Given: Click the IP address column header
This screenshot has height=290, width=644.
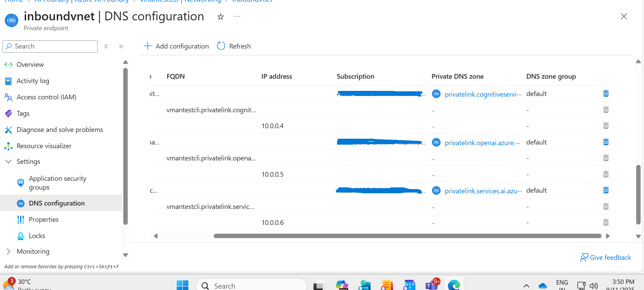Looking at the screenshot, I should (x=276, y=76).
